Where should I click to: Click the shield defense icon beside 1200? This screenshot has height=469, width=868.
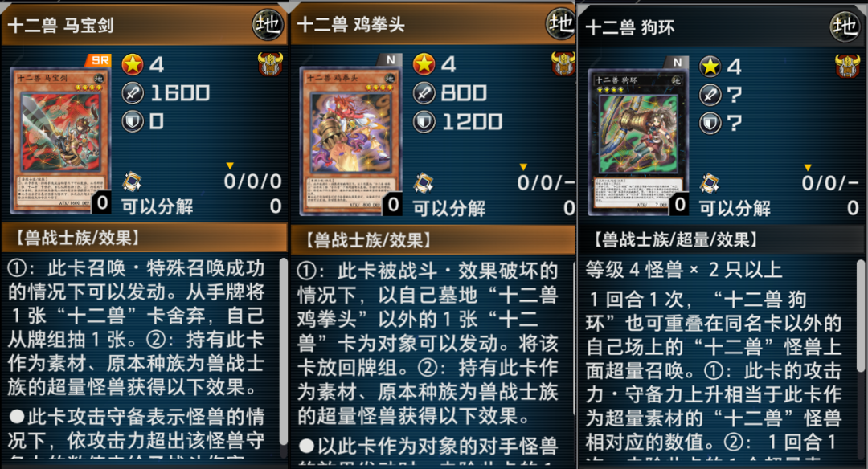coord(424,122)
